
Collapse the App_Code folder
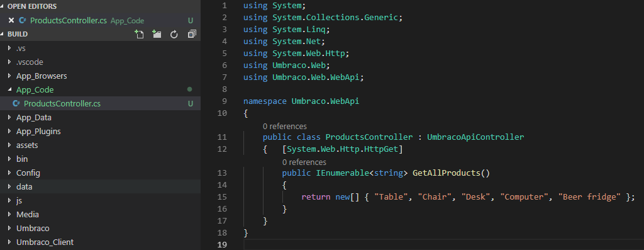tap(10, 89)
